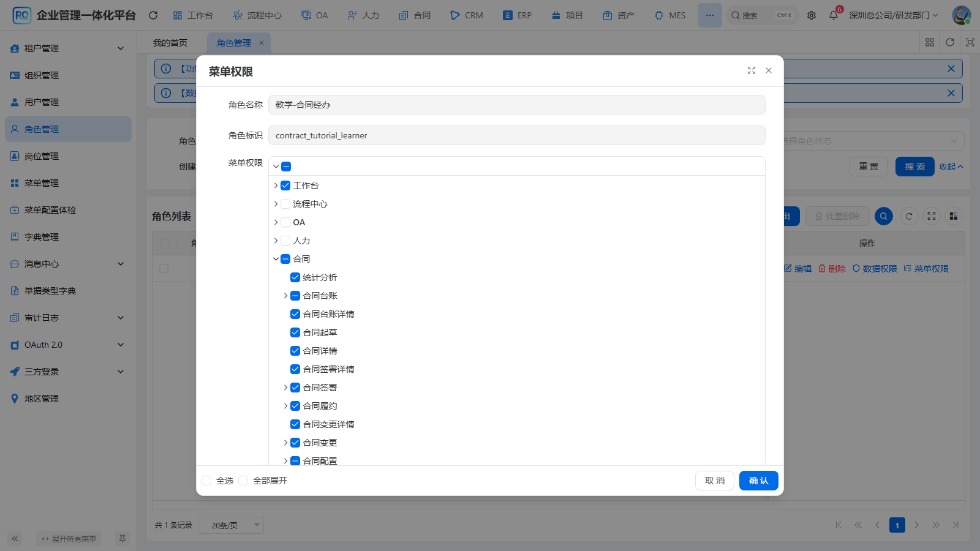
Task: Click the refresh icon beside the platform title
Action: click(153, 15)
